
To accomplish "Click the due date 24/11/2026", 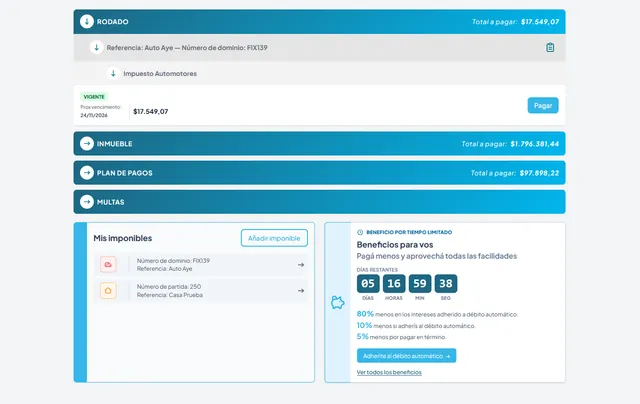I will tap(94, 115).
